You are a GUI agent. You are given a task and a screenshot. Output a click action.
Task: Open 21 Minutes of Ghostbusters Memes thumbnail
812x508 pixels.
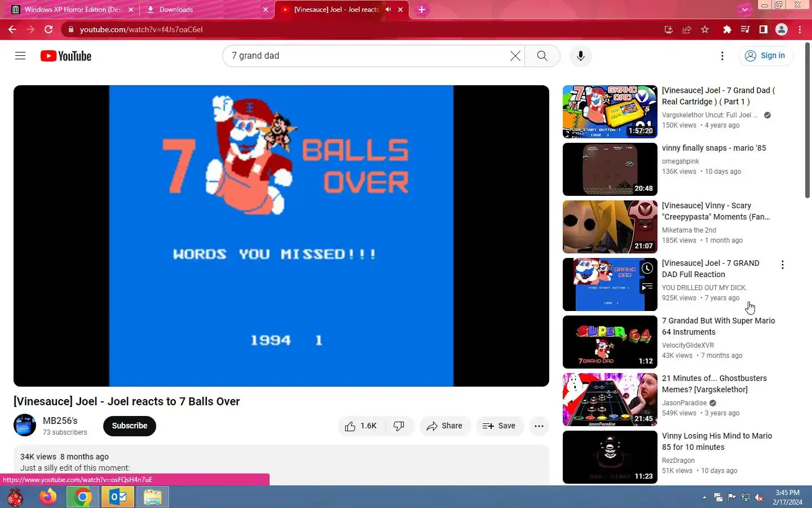point(610,400)
